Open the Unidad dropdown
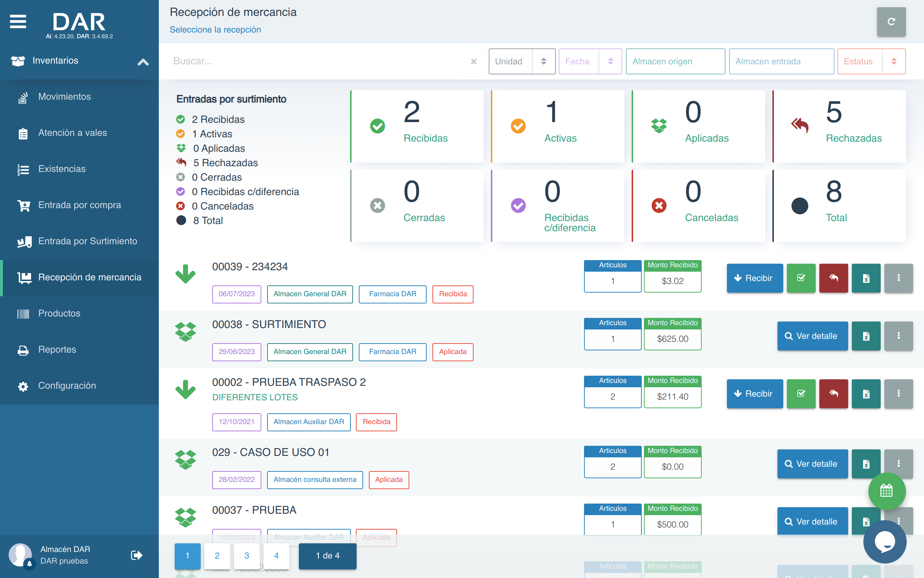This screenshot has width=924, height=578. point(522,61)
